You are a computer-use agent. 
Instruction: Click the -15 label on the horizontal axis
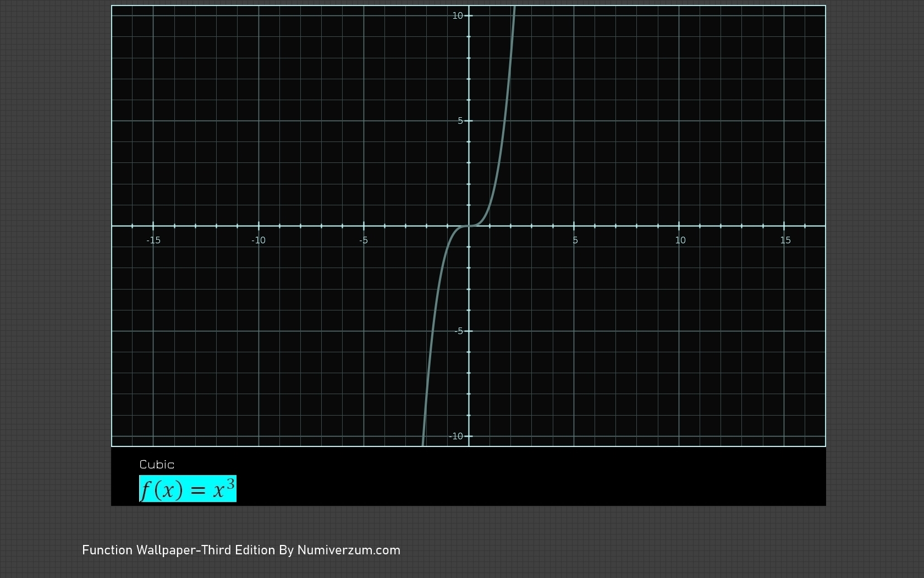point(153,240)
